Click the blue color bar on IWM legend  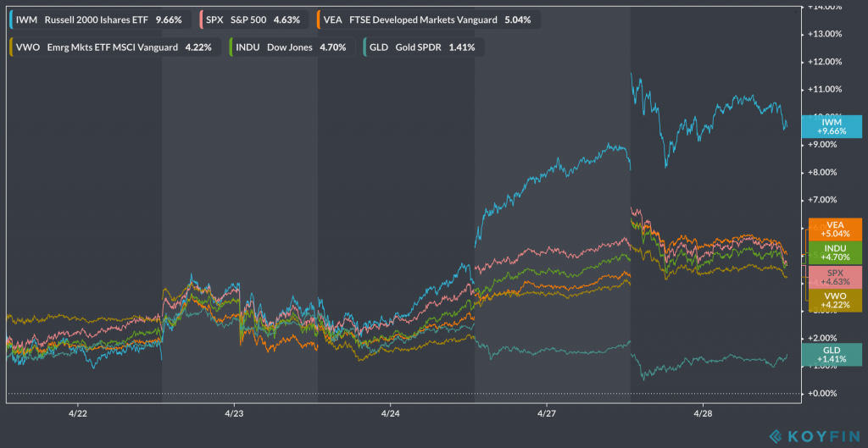coord(10,19)
